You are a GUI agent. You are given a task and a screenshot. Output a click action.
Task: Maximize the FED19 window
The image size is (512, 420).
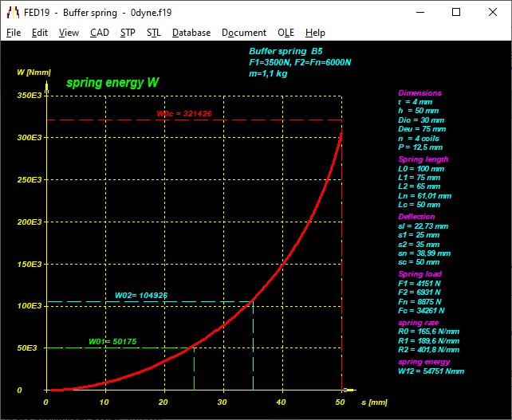coord(456,13)
